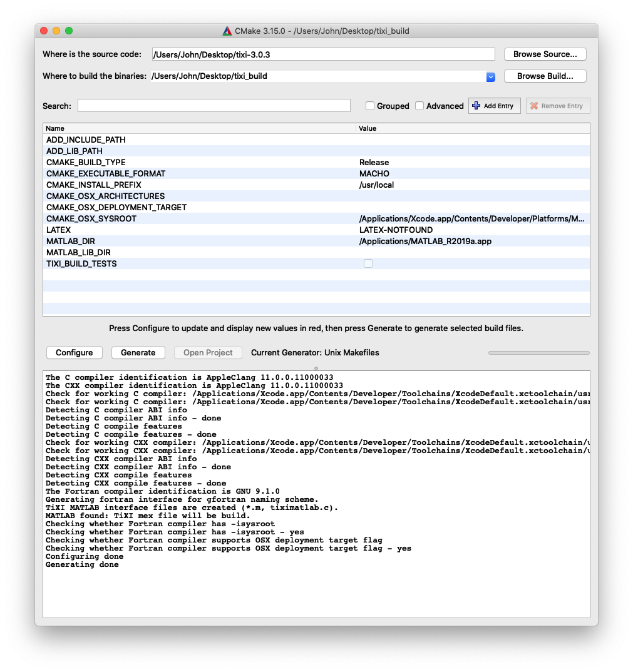Screen dimensions: 633x672
Task: Click the Value column header
Action: 473,128
